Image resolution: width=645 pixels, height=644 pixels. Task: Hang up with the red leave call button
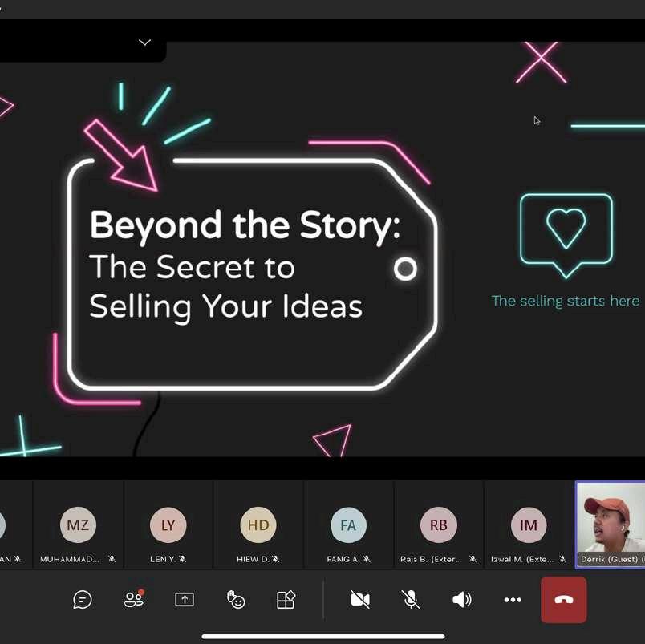pyautogui.click(x=563, y=600)
